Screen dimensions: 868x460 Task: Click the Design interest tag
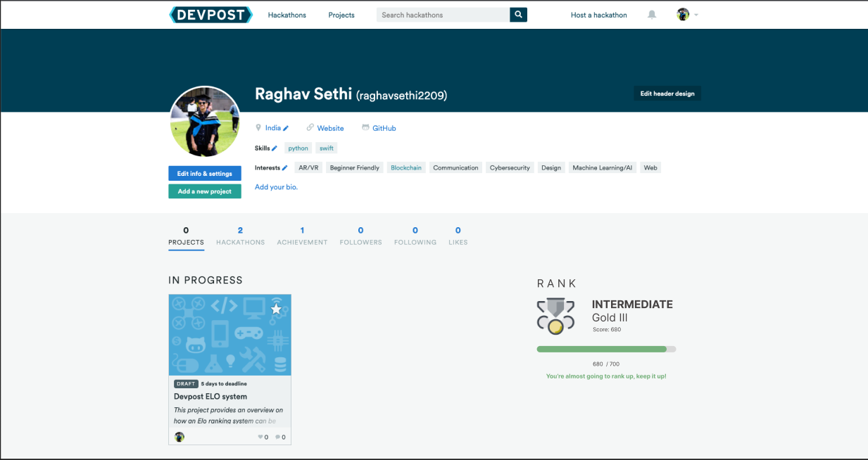[551, 168]
